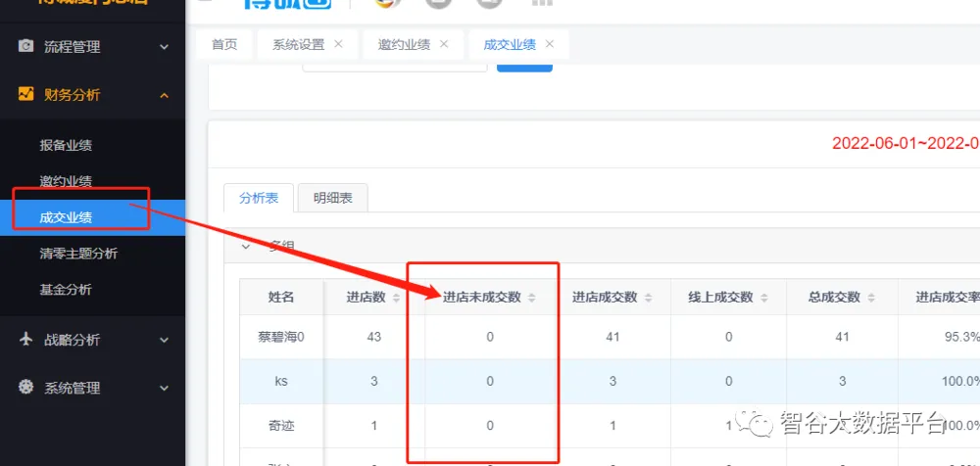Expand the 系统管理 menu chevron
The width and height of the screenshot is (980, 466).
tap(164, 388)
